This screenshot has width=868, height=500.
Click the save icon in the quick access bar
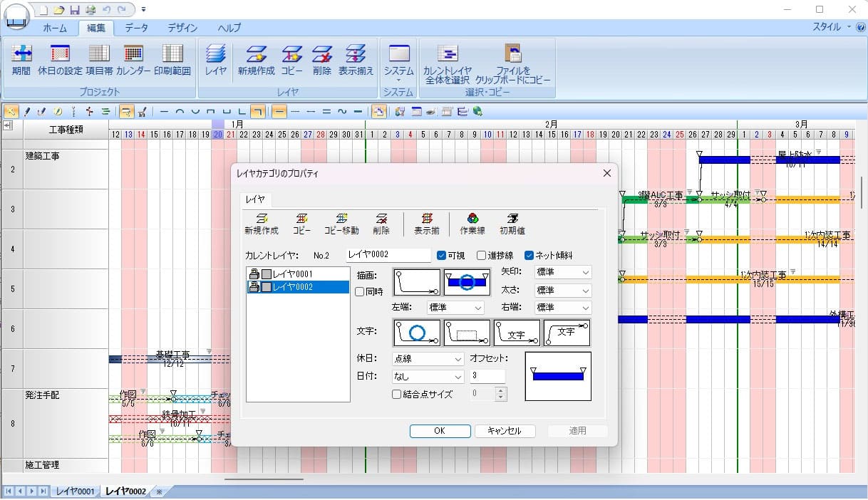click(74, 10)
